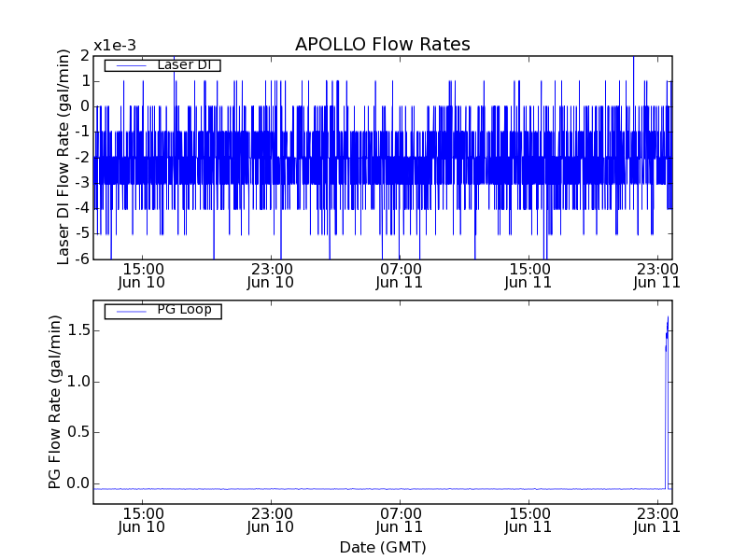Screen dimensions: 747x560
Task: Click the '0.5' tick on the PG y-axis
Action: (x=78, y=432)
